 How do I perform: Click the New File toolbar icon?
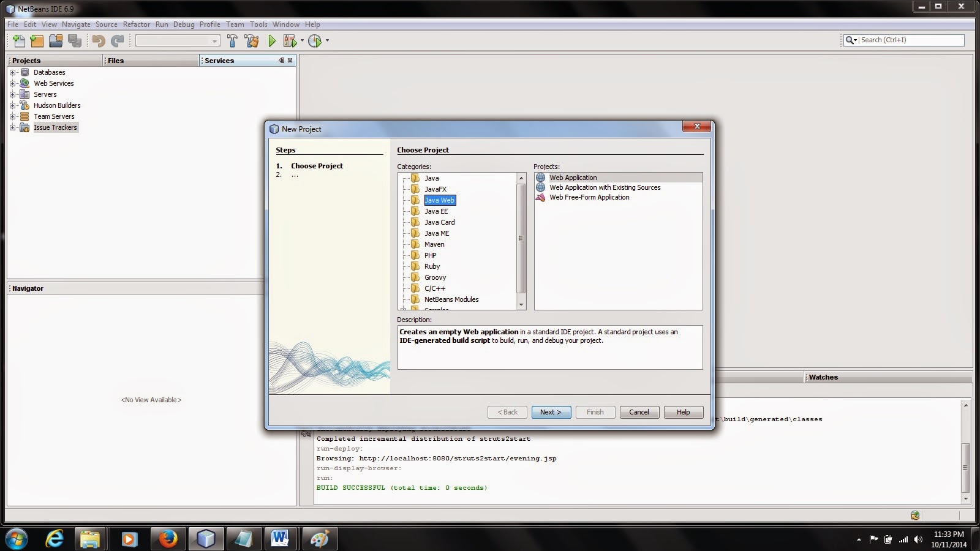pos(19,41)
